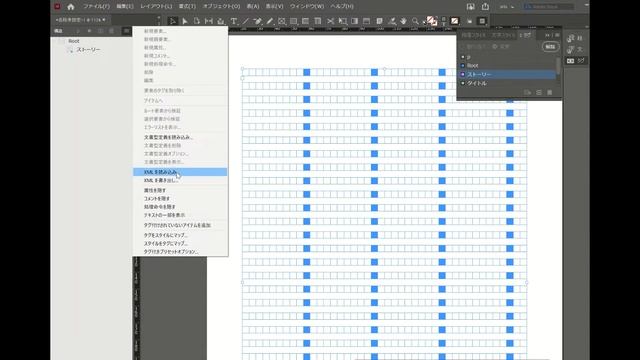
Task: Click the Share document icon
Action: [485, 7]
